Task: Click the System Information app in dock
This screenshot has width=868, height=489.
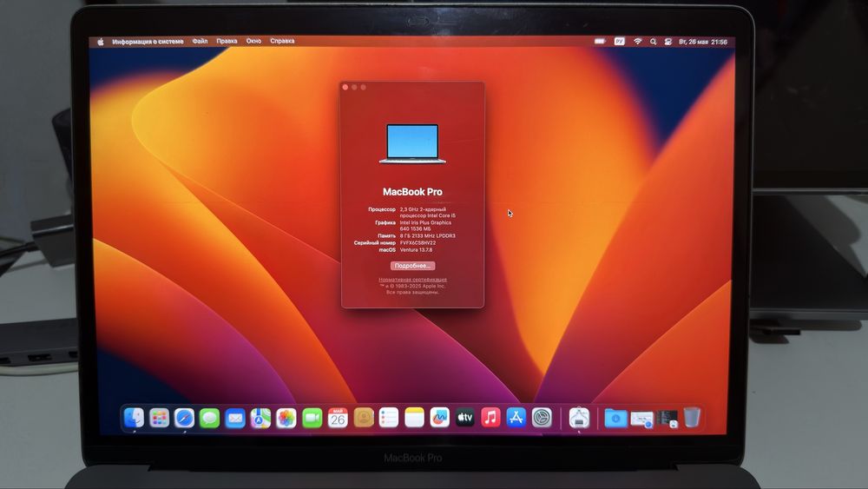Action: [x=579, y=418]
